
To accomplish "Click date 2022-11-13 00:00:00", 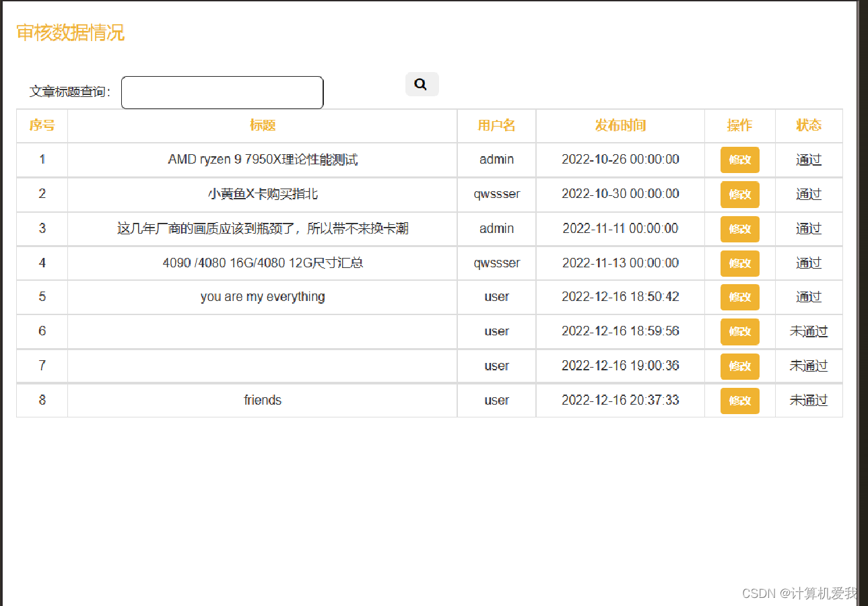I will click(x=620, y=263).
